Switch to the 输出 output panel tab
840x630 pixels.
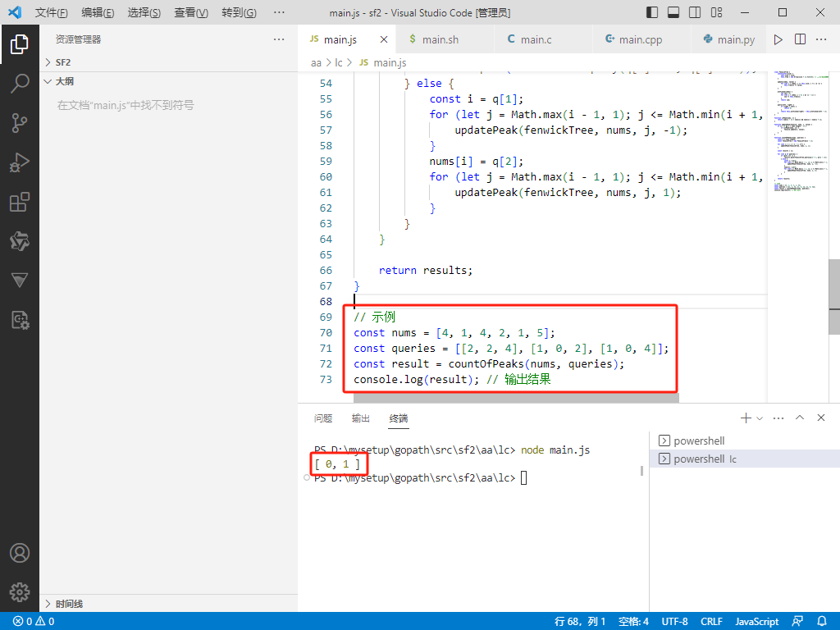tap(361, 418)
